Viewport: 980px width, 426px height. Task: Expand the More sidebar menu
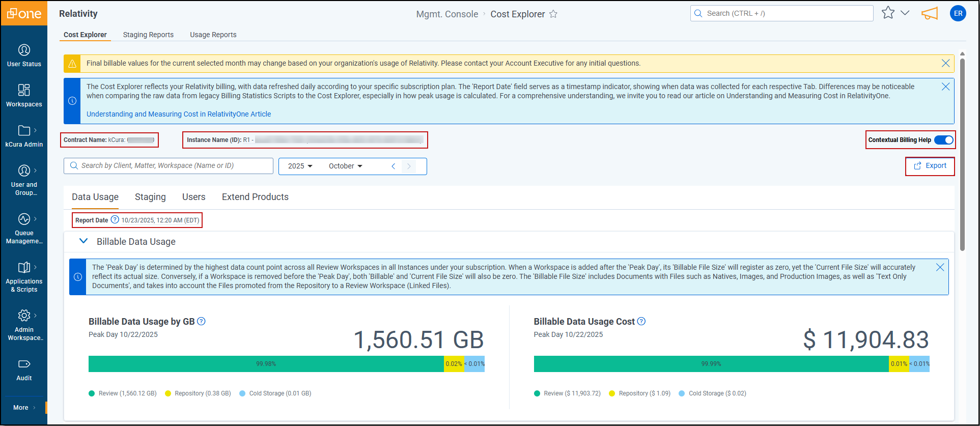coord(24,408)
